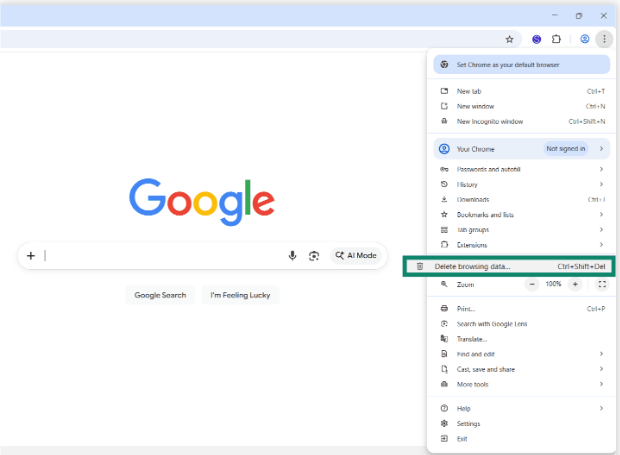
Task: Click the Google Search button
Action: [160, 295]
